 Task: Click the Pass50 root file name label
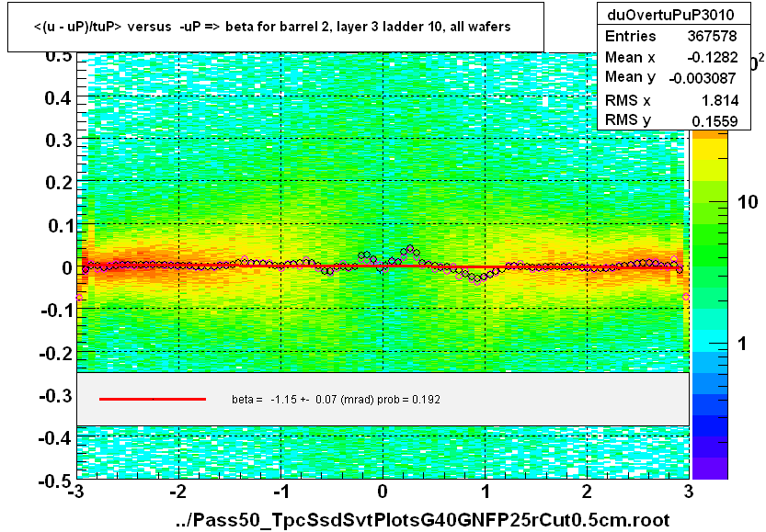[423, 520]
